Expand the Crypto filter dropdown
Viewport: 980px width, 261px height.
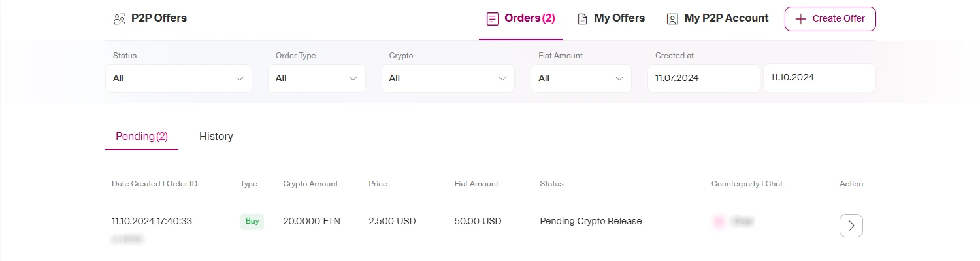click(448, 78)
